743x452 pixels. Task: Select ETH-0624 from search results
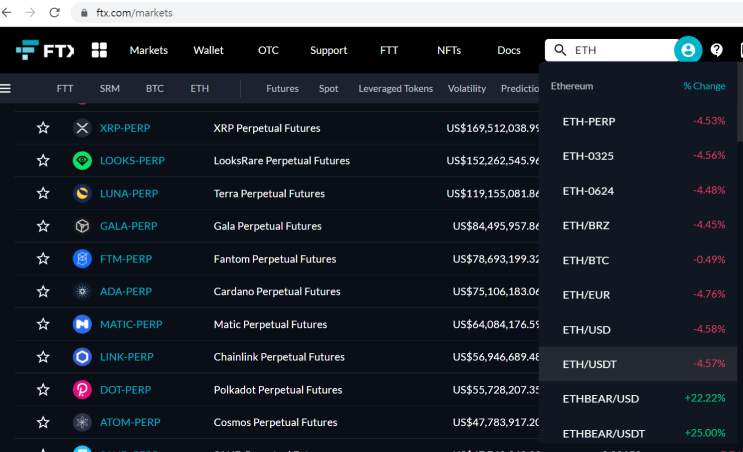click(x=638, y=190)
